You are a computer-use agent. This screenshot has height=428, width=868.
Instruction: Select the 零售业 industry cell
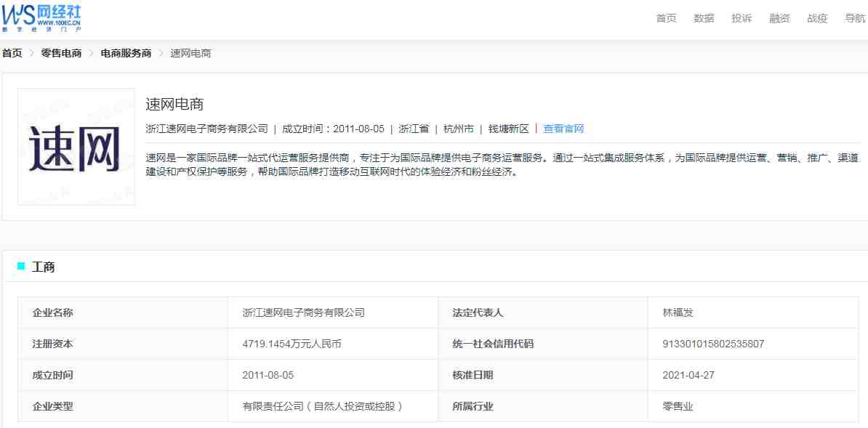point(753,406)
